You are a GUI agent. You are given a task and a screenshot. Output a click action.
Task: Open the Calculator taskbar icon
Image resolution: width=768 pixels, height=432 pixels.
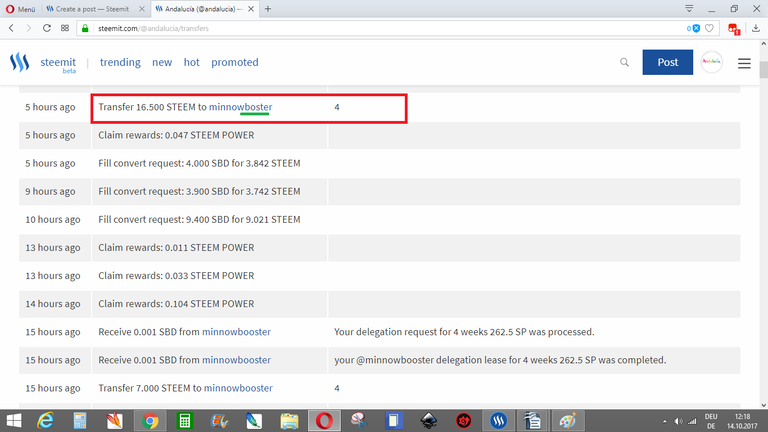click(x=80, y=421)
